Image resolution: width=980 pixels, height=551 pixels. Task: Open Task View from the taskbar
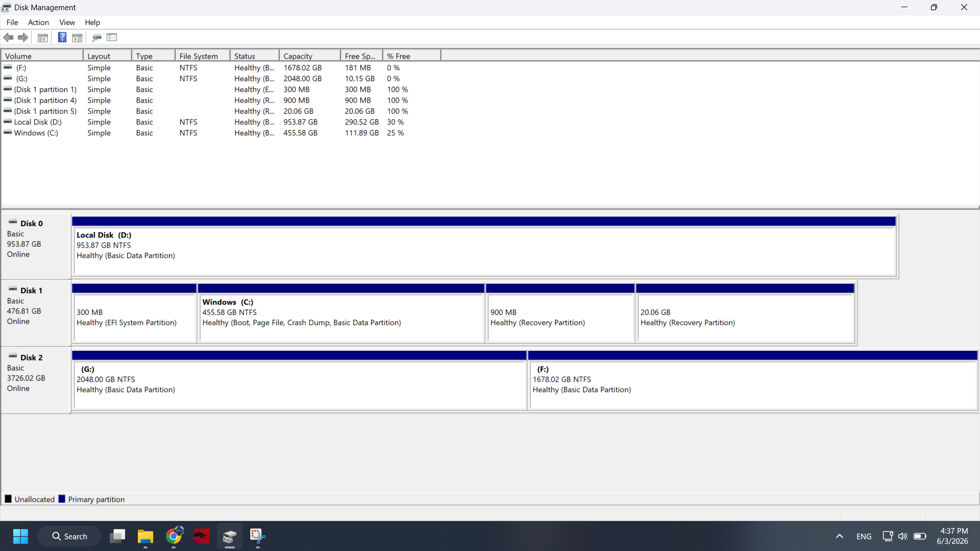(117, 536)
